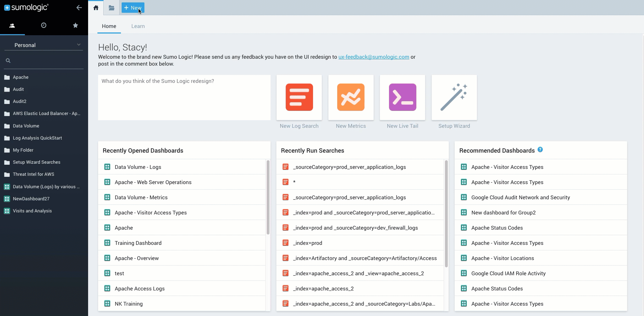Click the New Log Search icon
Image resolution: width=644 pixels, height=316 pixels.
[x=299, y=97]
